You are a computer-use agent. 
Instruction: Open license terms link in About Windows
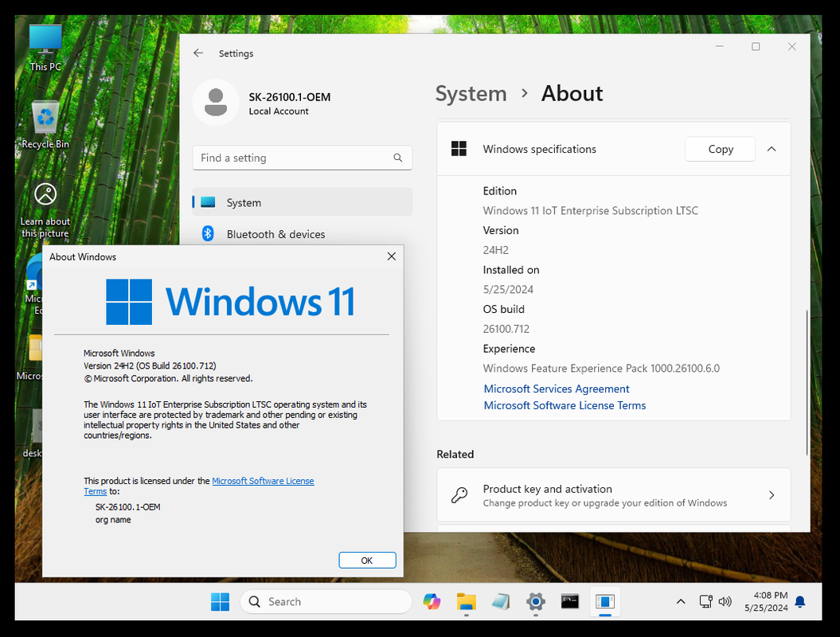coord(263,481)
